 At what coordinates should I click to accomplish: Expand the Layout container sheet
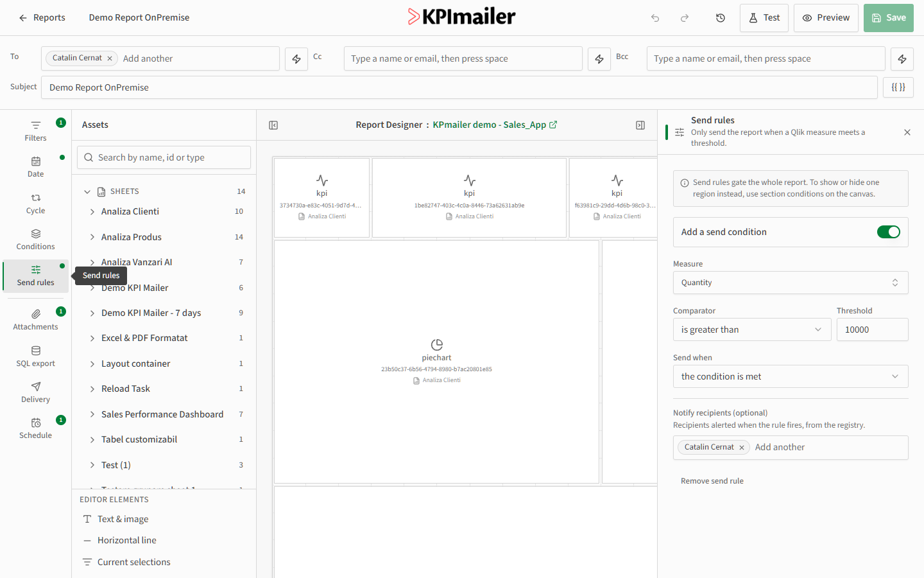pyautogui.click(x=92, y=364)
